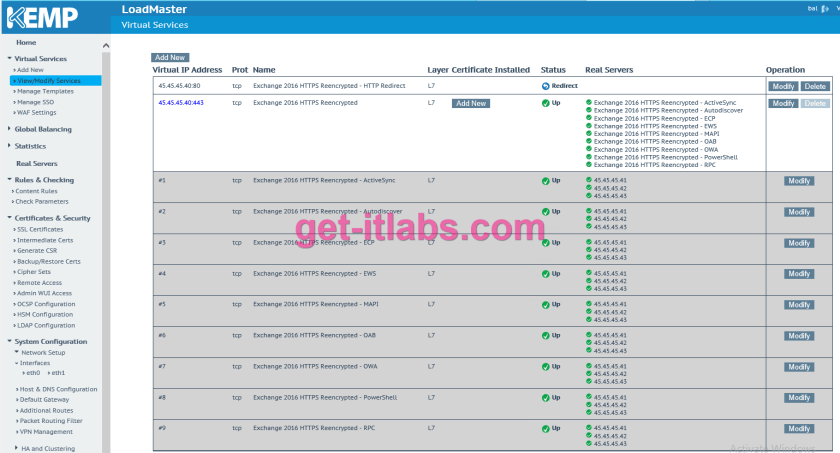Open VPN Management page
840x453 pixels.
click(46, 432)
